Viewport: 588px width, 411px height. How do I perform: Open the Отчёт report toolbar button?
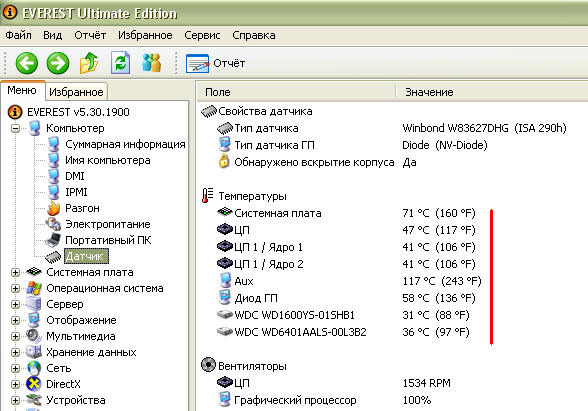tap(216, 63)
